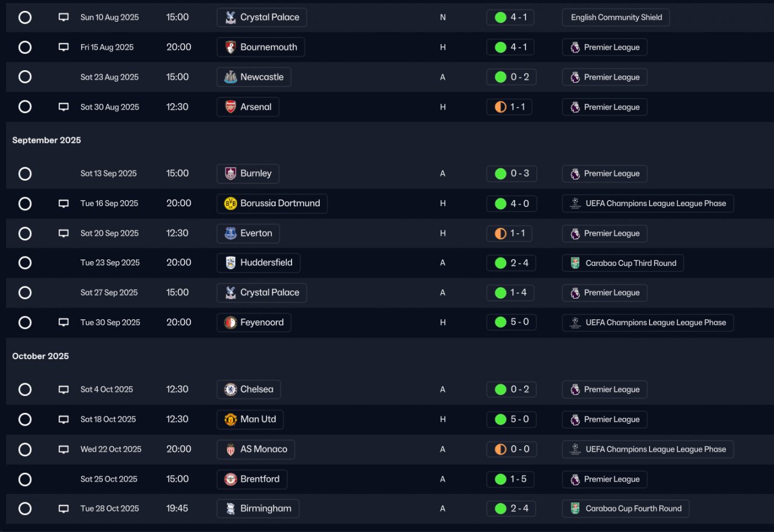Click the Man Utd club badge
The width and height of the screenshot is (774, 532).
[230, 420]
